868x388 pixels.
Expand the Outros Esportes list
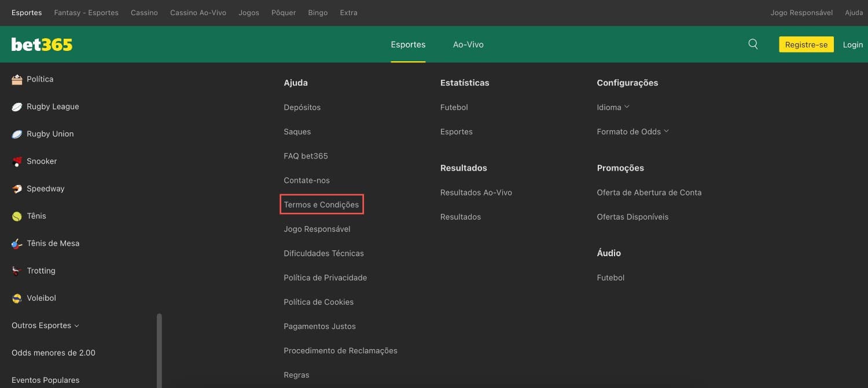[x=45, y=326]
